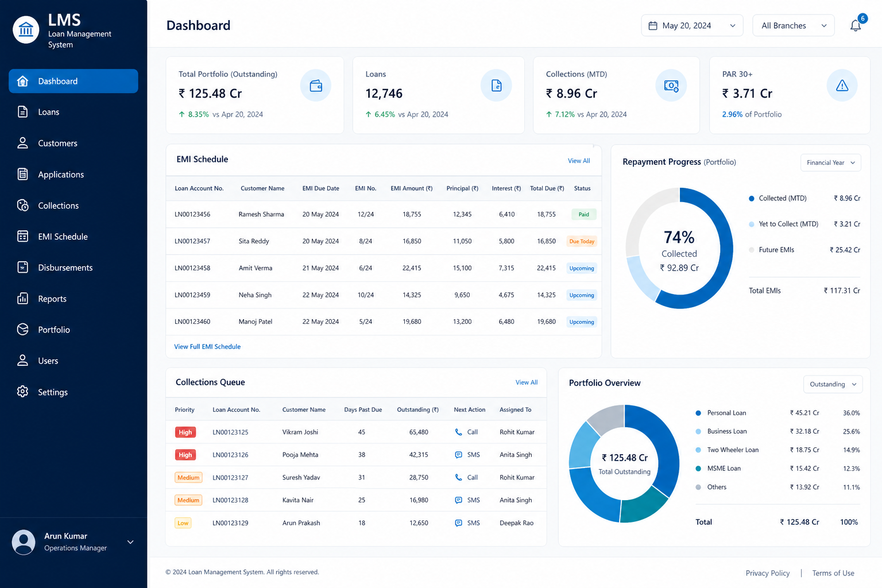Click Arun Kumar's profile avatar
The width and height of the screenshot is (882, 588).
pos(24,542)
